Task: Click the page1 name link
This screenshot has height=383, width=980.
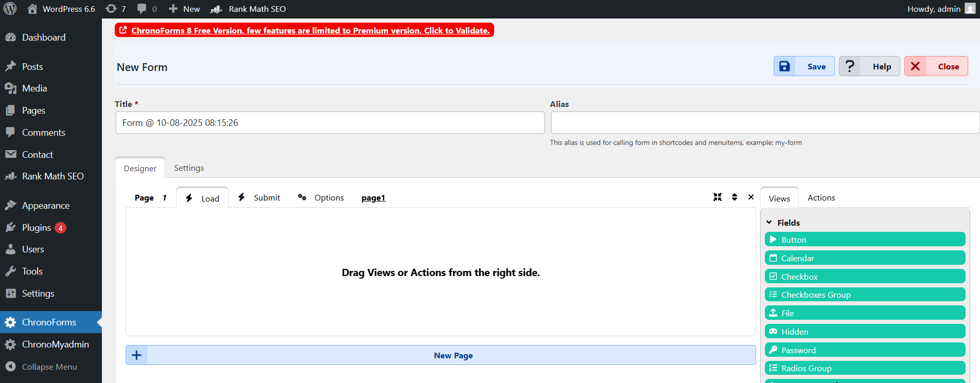Action: click(x=373, y=198)
